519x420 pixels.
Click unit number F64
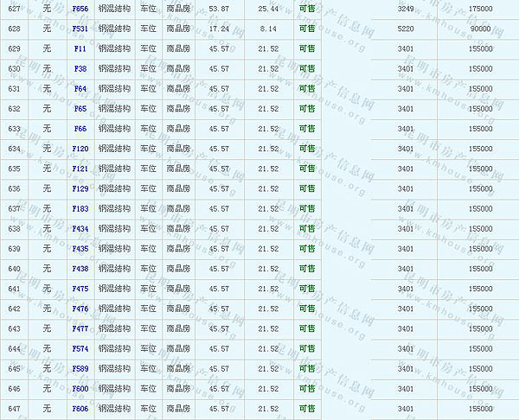click(80, 88)
